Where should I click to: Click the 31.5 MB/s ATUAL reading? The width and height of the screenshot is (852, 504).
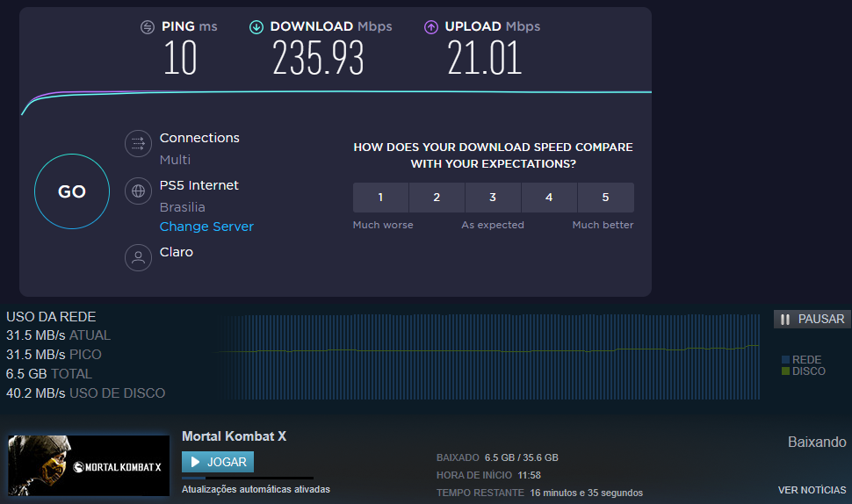(58, 335)
